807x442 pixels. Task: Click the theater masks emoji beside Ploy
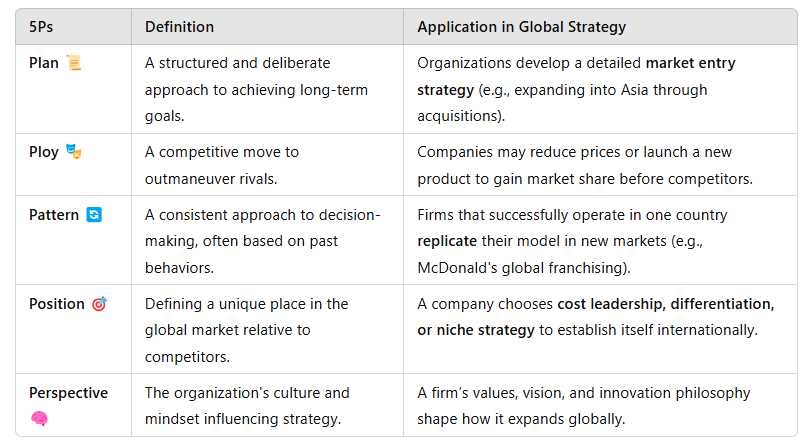(73, 152)
